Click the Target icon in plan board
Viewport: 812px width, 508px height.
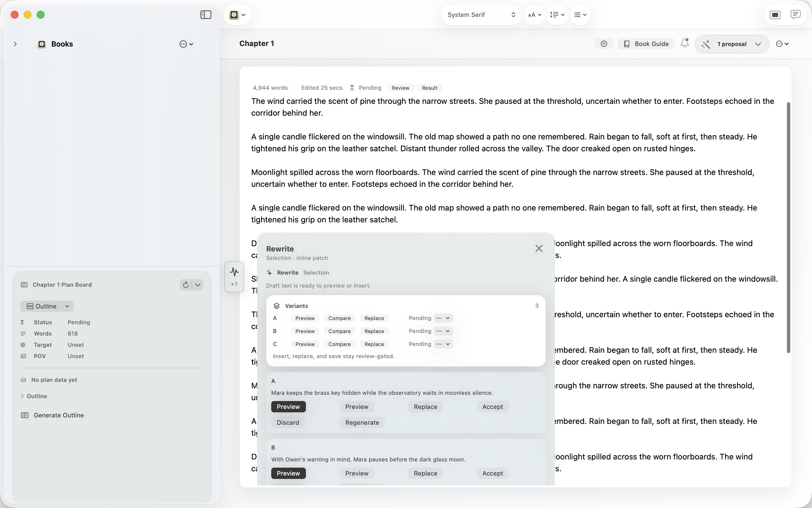[23, 345]
